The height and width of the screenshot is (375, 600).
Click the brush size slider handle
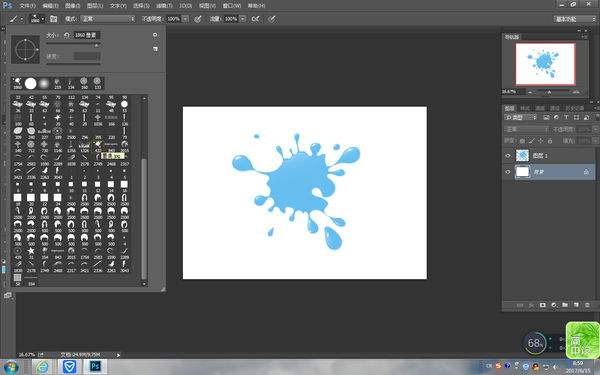point(96,45)
